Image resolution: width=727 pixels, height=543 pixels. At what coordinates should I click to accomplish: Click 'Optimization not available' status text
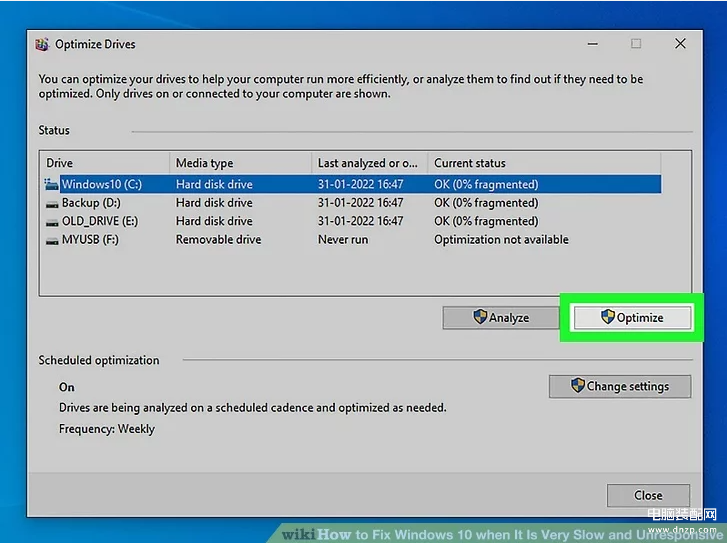501,240
